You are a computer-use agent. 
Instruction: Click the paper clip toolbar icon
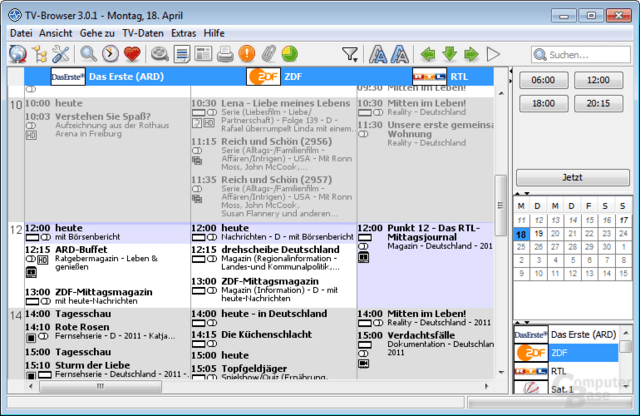click(268, 54)
